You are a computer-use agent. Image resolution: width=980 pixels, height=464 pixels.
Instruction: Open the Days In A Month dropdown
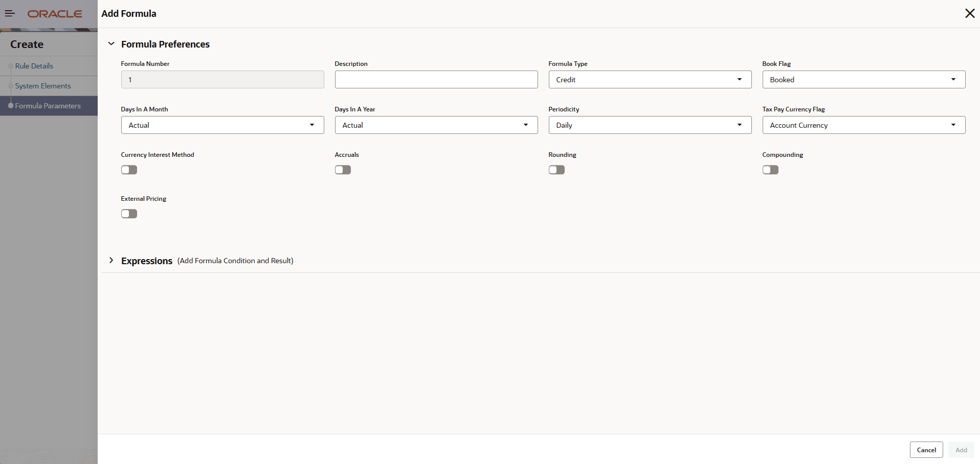click(222, 125)
